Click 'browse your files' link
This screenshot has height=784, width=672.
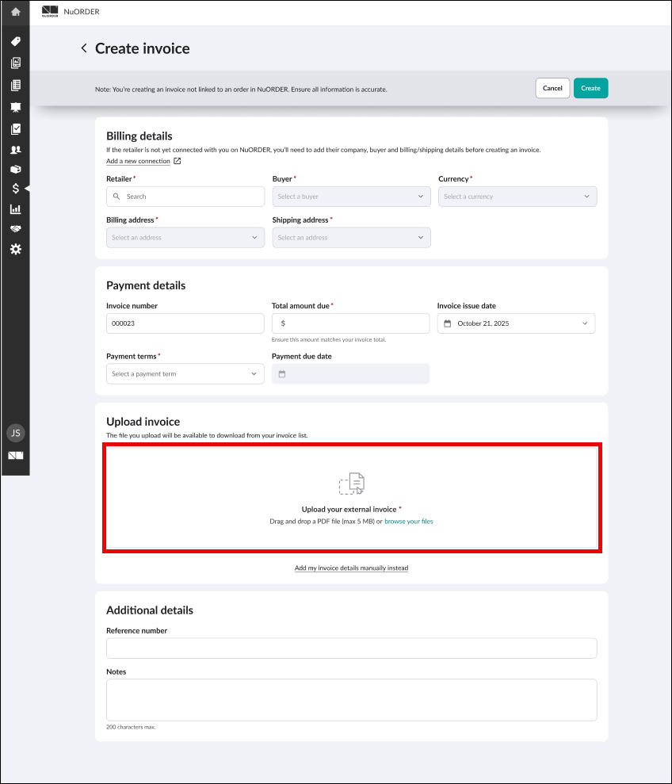[x=408, y=522]
